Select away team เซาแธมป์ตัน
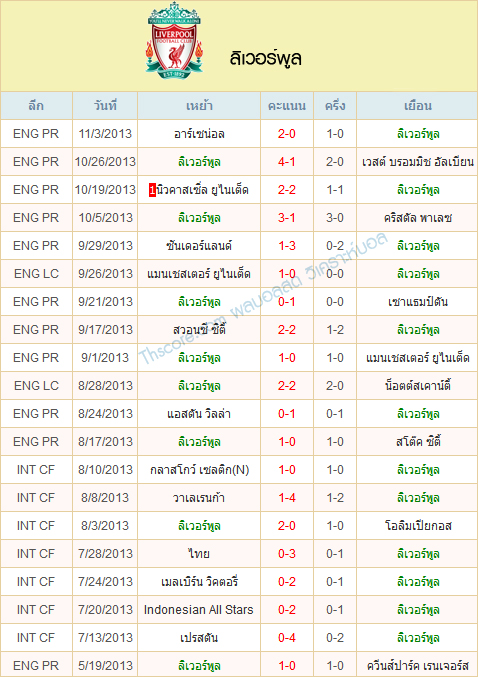Image resolution: width=478 pixels, height=677 pixels. click(x=418, y=302)
